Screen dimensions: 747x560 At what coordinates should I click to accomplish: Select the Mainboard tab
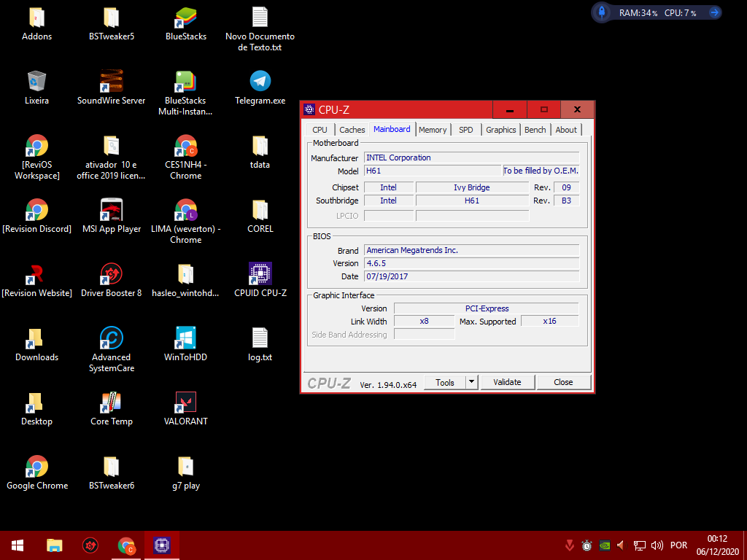click(x=392, y=129)
